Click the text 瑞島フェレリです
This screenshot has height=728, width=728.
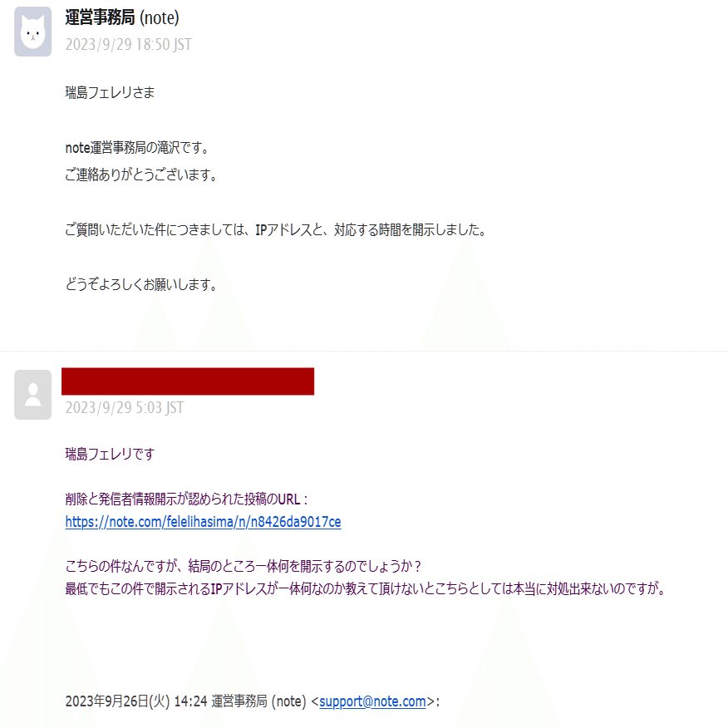pos(110,454)
